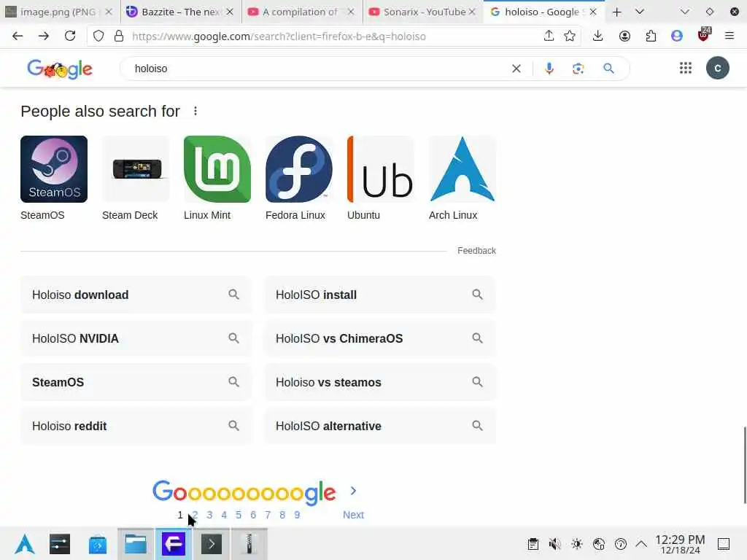Screen dimensions: 747x560
Task: Bookmark this page with the star
Action: 570,36
